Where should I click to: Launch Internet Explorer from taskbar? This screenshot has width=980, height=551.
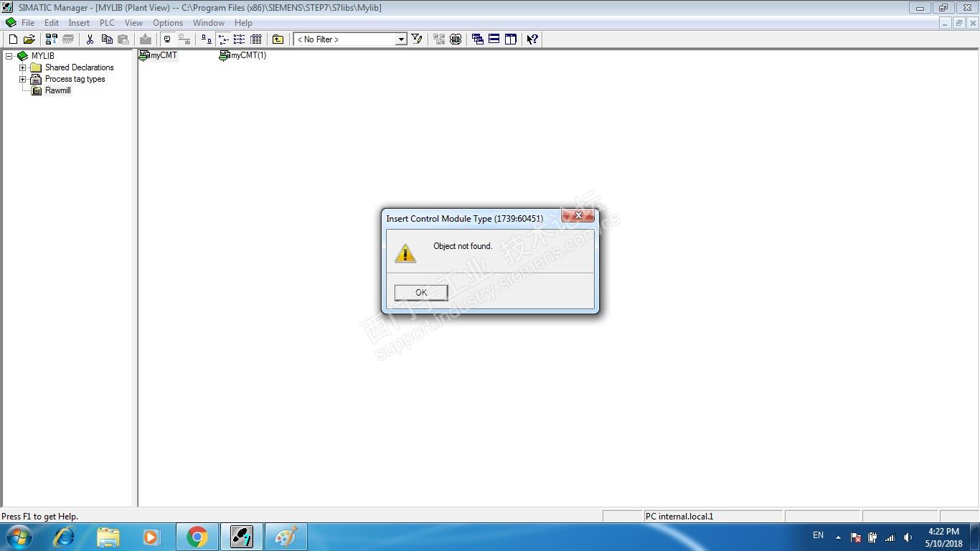[x=64, y=537]
